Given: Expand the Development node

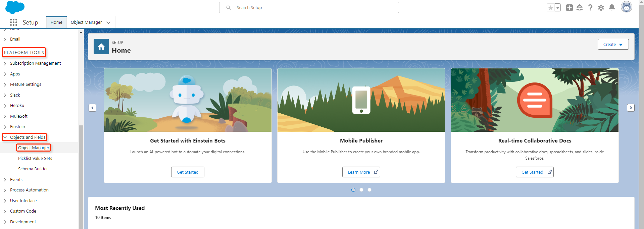Looking at the screenshot, I should pyautogui.click(x=5, y=222).
